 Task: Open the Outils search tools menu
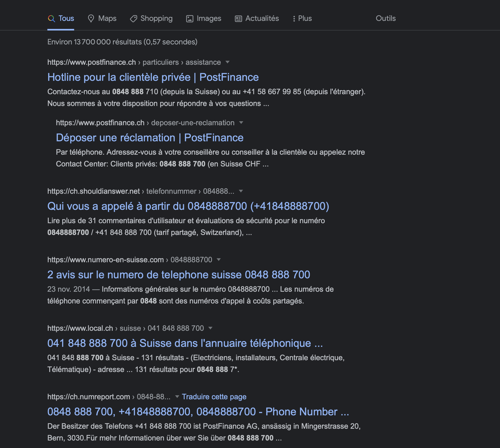385,18
